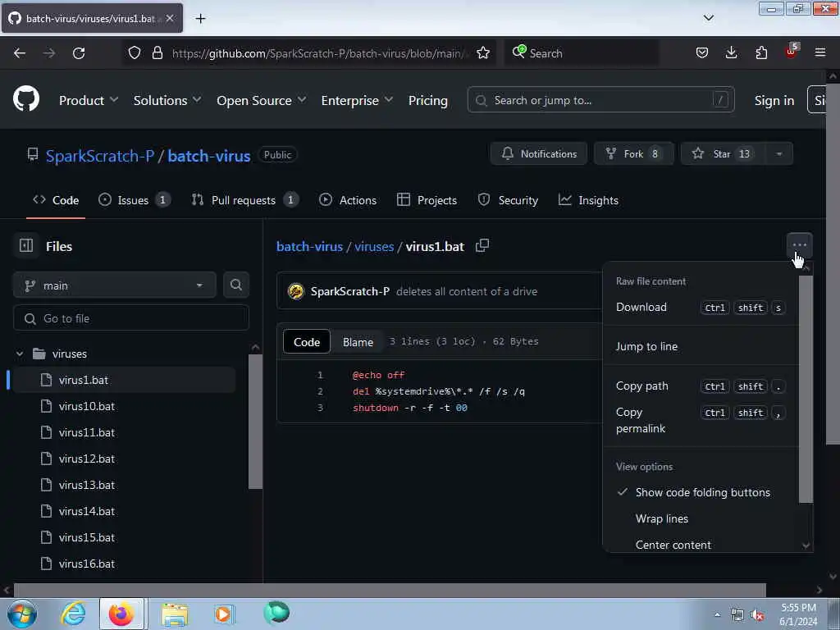This screenshot has width=840, height=630.
Task: Open new tab with plus button
Action: pos(200,19)
